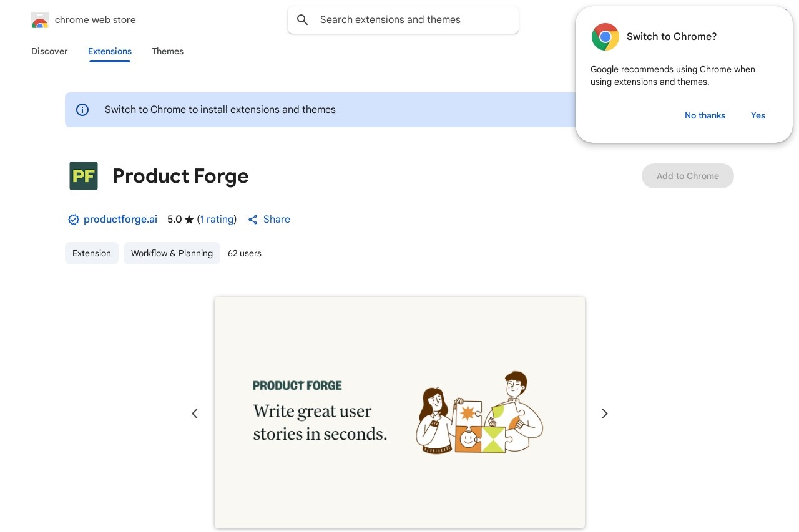Click the 62 users text

(x=245, y=253)
